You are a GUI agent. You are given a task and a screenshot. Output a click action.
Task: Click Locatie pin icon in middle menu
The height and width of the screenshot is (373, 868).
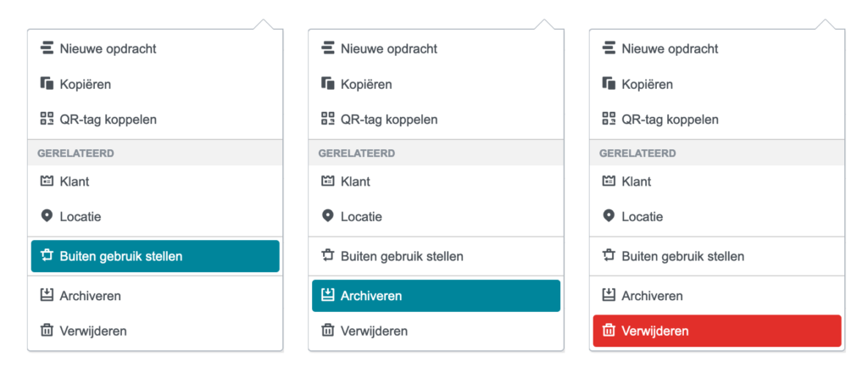click(x=328, y=216)
